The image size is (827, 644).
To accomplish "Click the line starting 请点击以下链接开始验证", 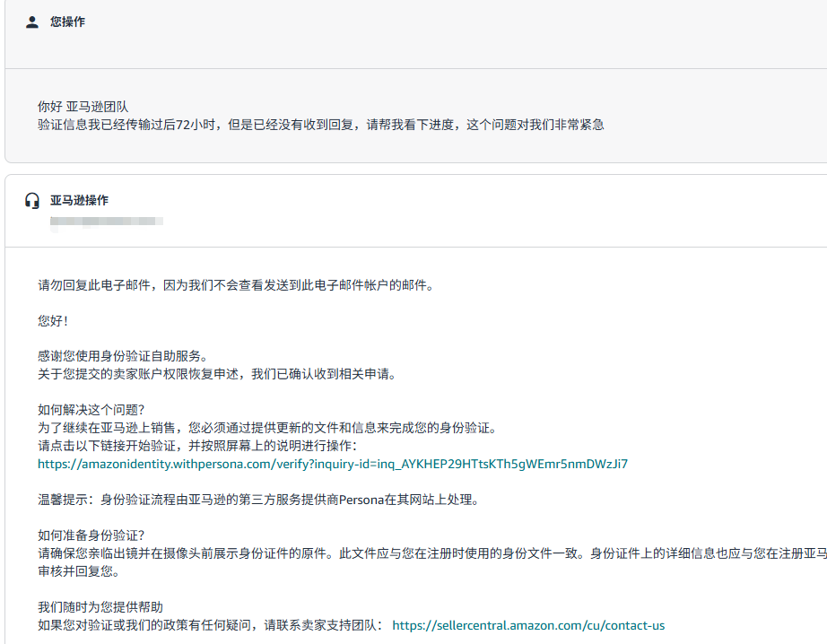I will [x=197, y=446].
